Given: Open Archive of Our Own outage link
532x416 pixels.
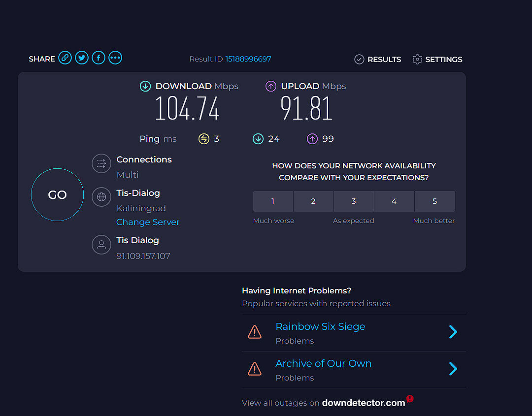Looking at the screenshot, I should click(323, 363).
